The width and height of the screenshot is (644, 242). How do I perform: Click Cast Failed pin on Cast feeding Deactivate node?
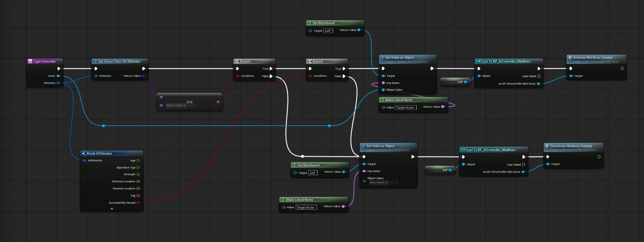524,165
